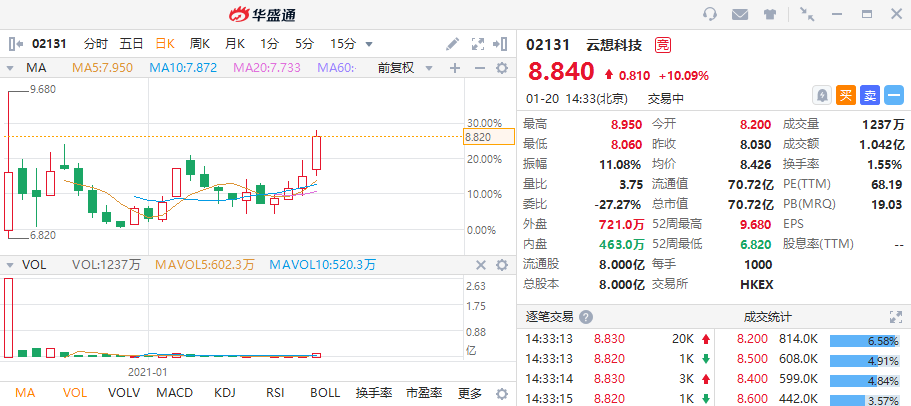Set a price alert bell icon

tap(822, 96)
